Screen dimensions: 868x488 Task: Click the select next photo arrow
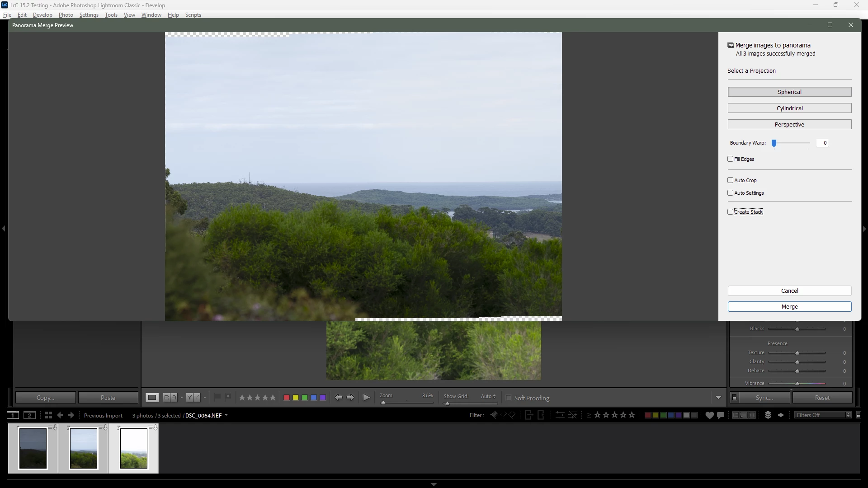point(350,398)
